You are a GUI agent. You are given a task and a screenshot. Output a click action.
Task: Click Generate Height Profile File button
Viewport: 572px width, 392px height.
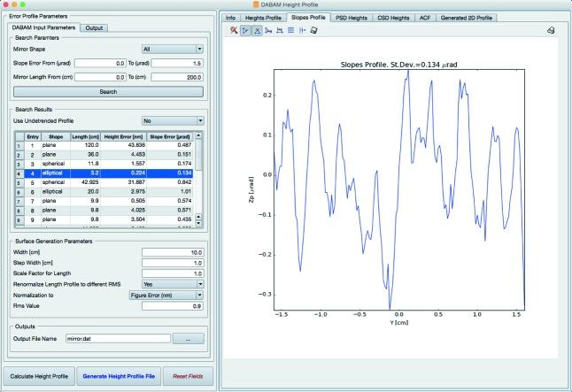pyautogui.click(x=118, y=376)
